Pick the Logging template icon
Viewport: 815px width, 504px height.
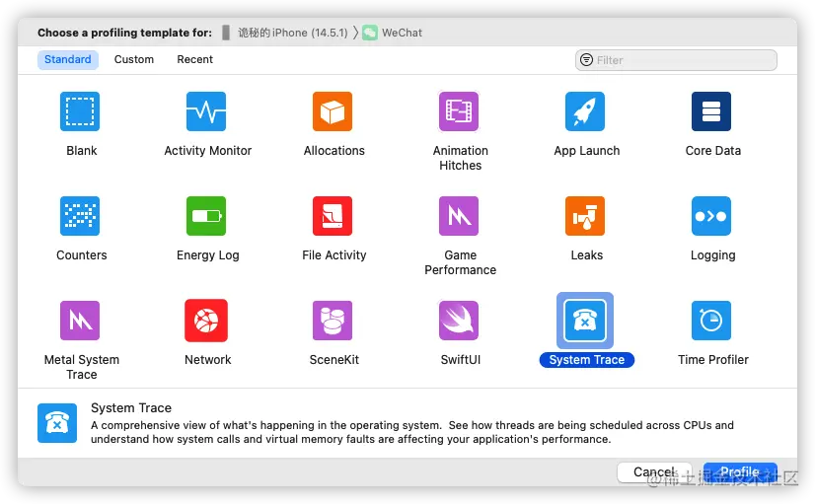coord(711,216)
